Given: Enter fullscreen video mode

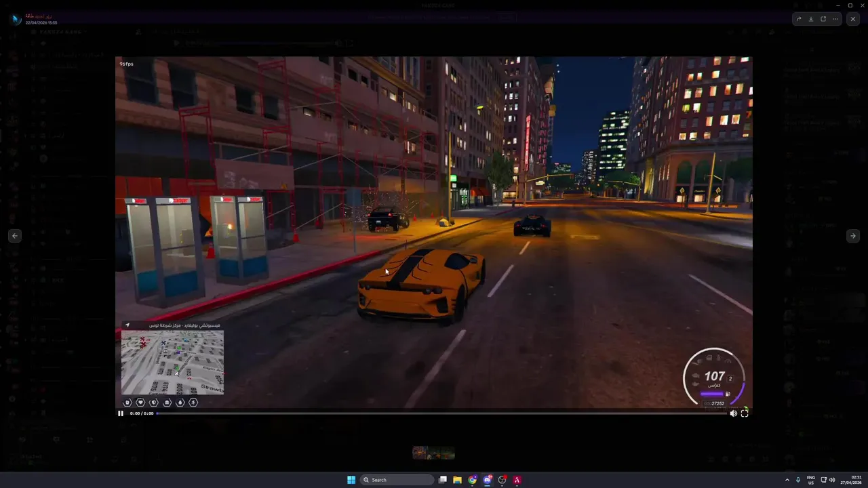Looking at the screenshot, I should (745, 413).
